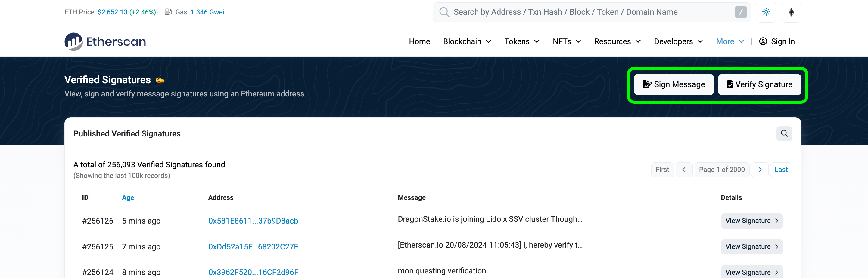
Task: Expand the Resources dropdown menu
Action: [617, 41]
